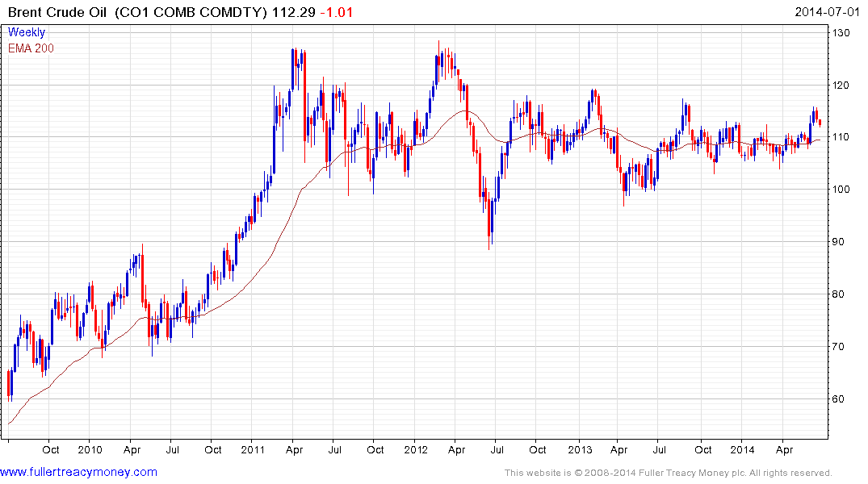
Task: Click the copyright notice text at bottom
Action: click(669, 473)
